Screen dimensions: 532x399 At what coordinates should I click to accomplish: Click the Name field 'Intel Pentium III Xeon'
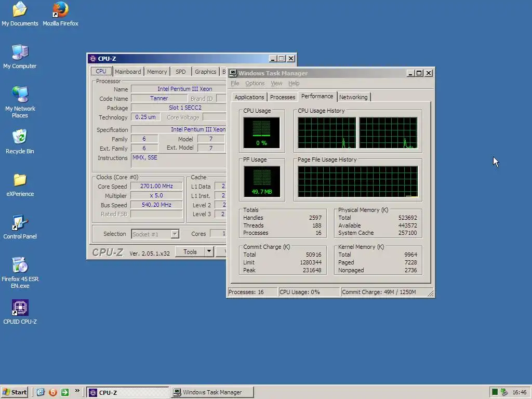[x=179, y=89]
